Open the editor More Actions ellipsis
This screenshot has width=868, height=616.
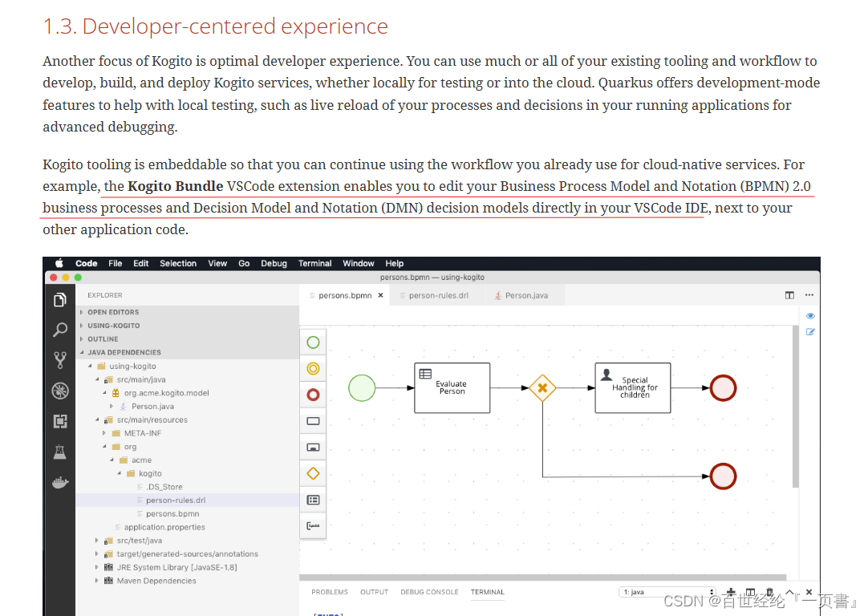coord(809,295)
